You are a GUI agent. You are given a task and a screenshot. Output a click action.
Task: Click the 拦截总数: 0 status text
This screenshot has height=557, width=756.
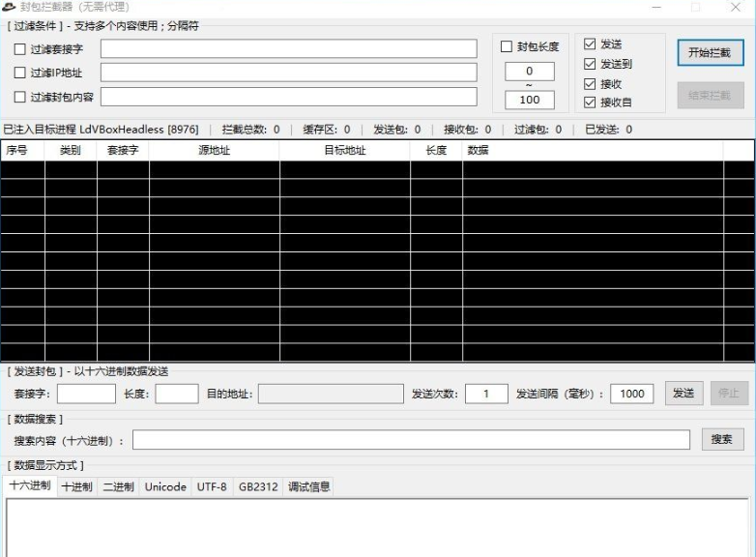pyautogui.click(x=250, y=130)
